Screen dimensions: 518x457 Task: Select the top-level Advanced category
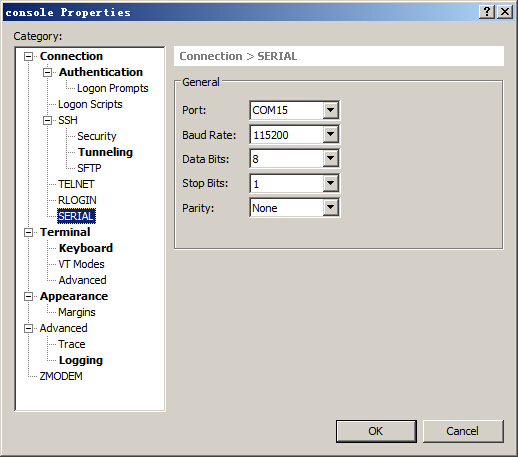click(63, 328)
